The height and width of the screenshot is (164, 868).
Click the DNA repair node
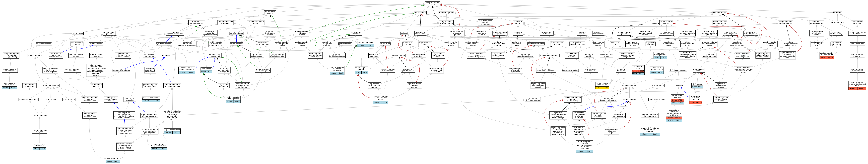(679, 85)
